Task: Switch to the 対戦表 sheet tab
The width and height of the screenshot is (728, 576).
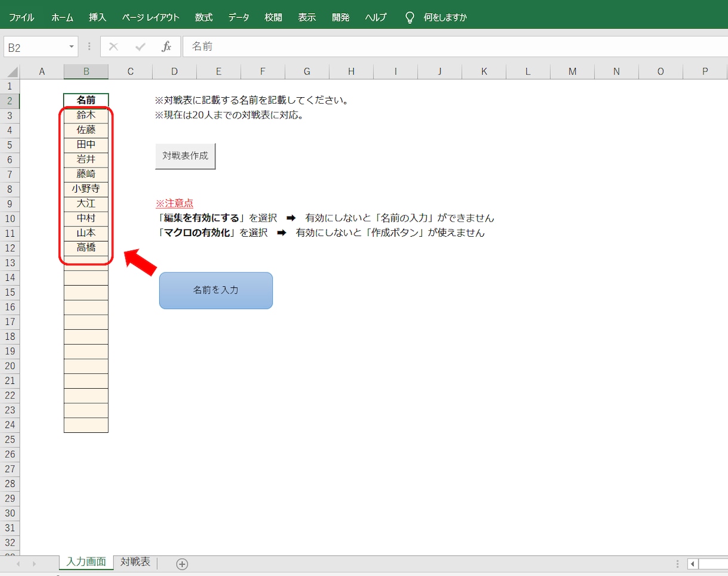Action: 135,562
